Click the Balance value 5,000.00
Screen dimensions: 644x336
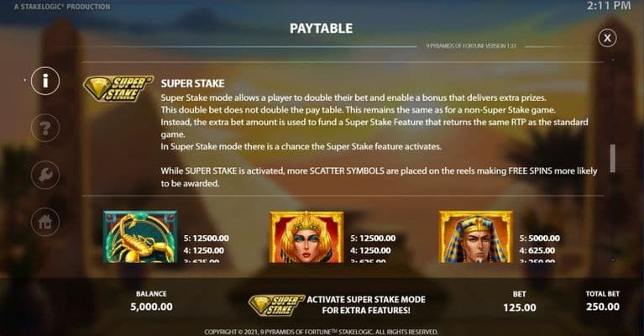[151, 307]
